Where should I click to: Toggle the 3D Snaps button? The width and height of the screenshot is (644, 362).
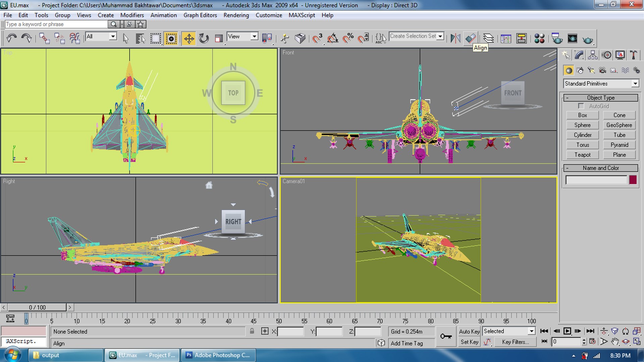tap(317, 39)
